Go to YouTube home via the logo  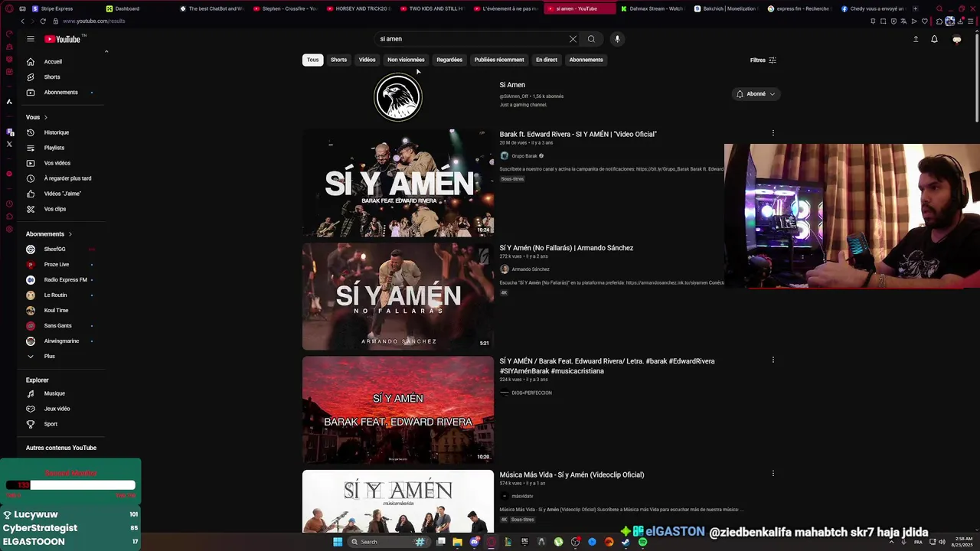[x=63, y=39]
